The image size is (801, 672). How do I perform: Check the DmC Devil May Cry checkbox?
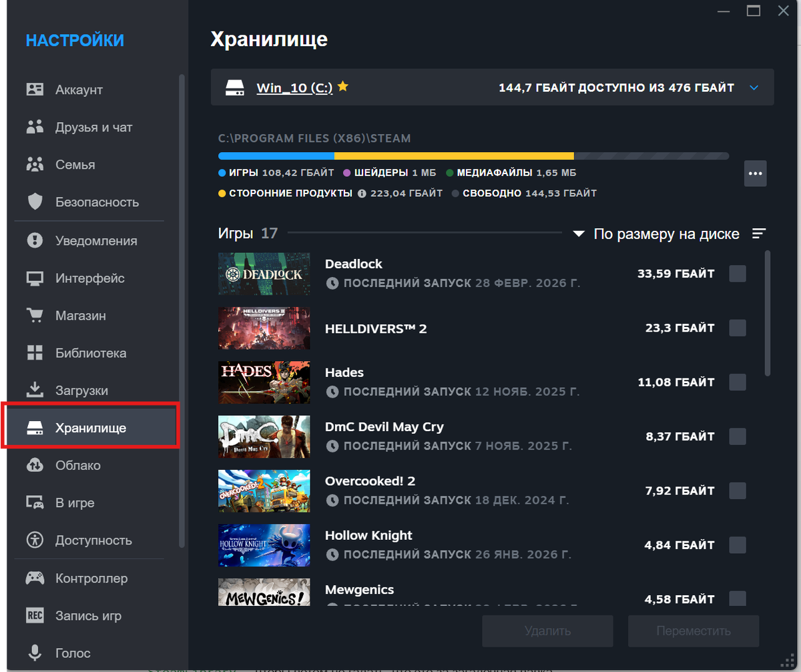pos(738,436)
